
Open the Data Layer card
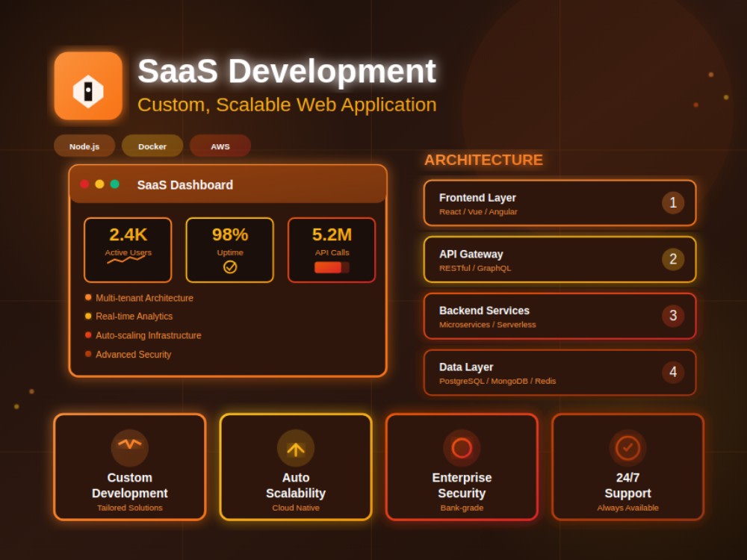coord(560,372)
